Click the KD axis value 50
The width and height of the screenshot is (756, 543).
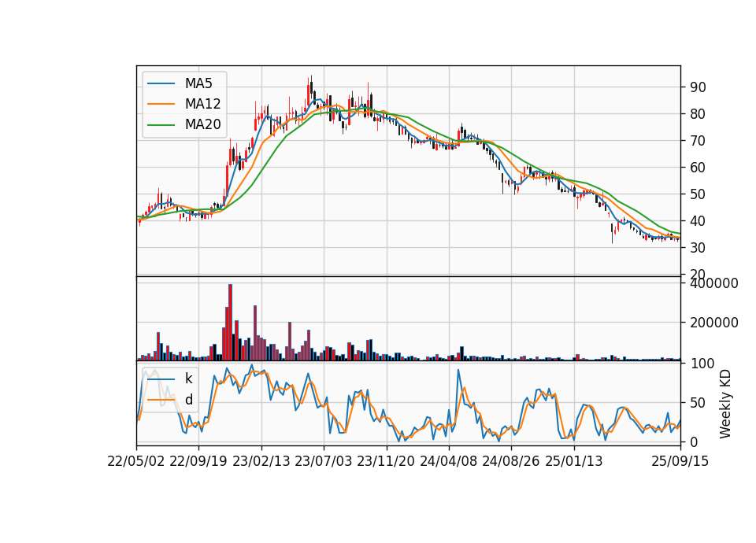tap(699, 402)
